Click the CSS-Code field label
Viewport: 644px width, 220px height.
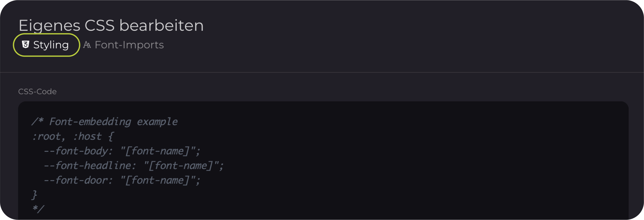pyautogui.click(x=37, y=92)
